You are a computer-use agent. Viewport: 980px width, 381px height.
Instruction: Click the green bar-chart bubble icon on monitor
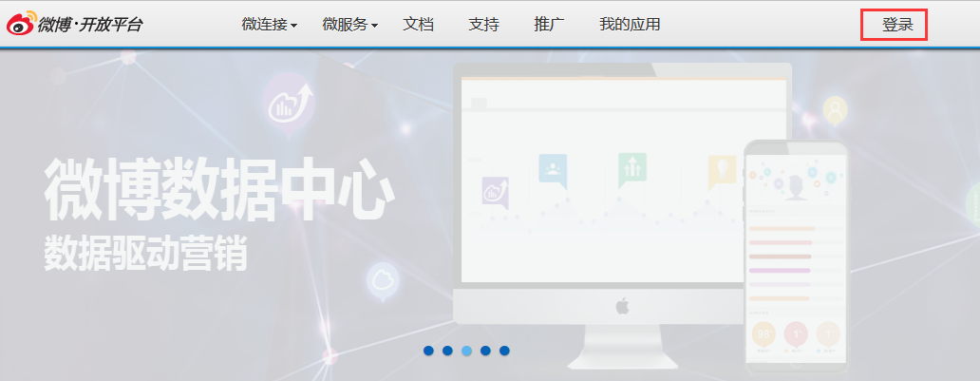click(x=631, y=169)
